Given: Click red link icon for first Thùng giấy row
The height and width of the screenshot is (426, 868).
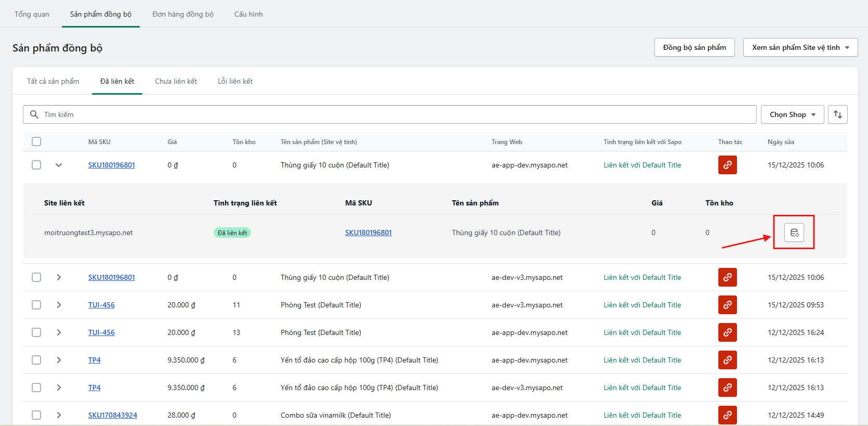Looking at the screenshot, I should pos(727,165).
